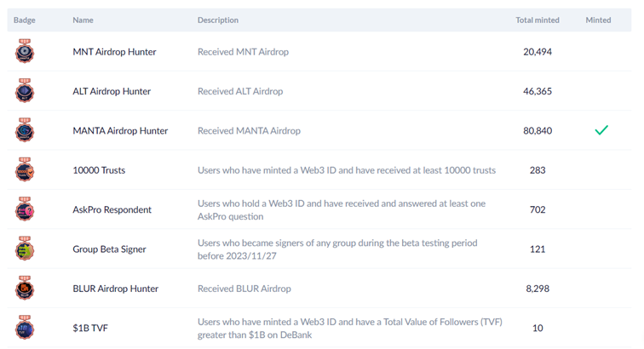This screenshot has height=349, width=644.
Task: Click the Description column header
Action: tap(218, 20)
